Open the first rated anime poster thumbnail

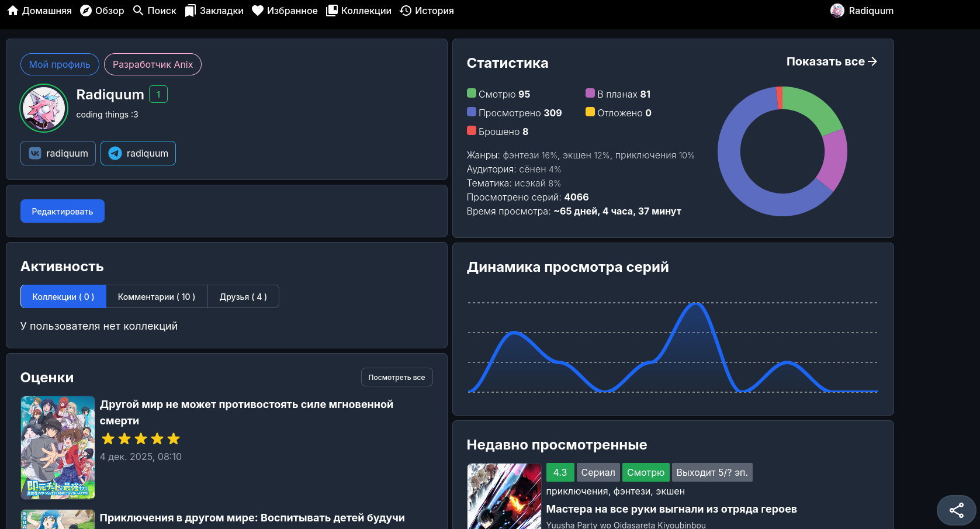pyautogui.click(x=58, y=447)
